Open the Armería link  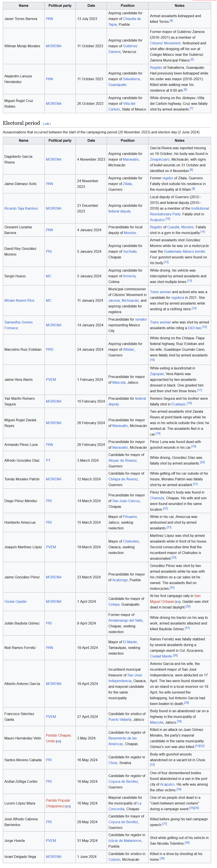pos(129,276)
